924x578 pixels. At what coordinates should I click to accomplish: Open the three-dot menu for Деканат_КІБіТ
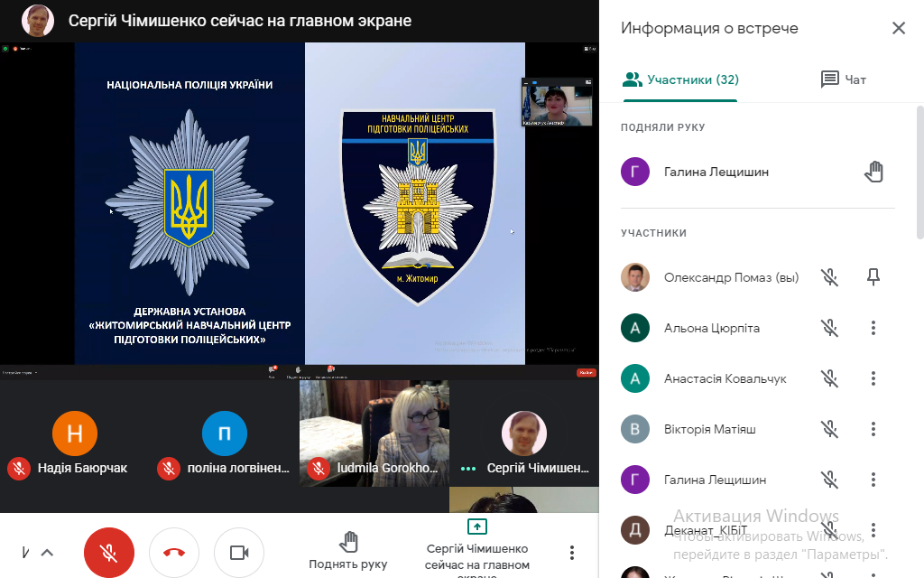tap(873, 529)
